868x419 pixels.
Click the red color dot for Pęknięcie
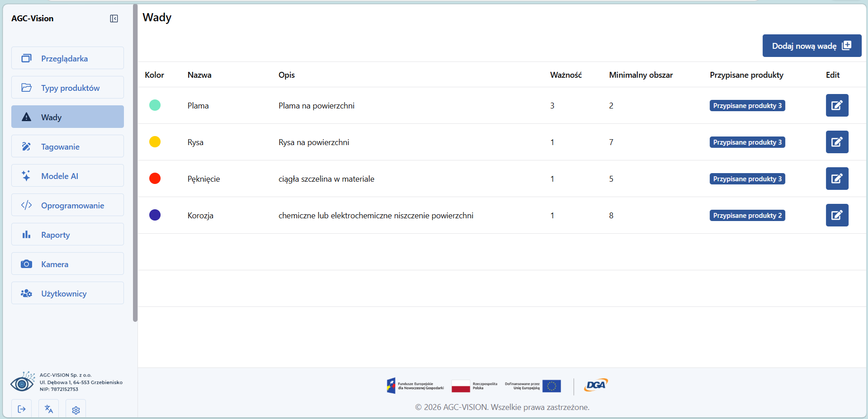click(x=155, y=179)
